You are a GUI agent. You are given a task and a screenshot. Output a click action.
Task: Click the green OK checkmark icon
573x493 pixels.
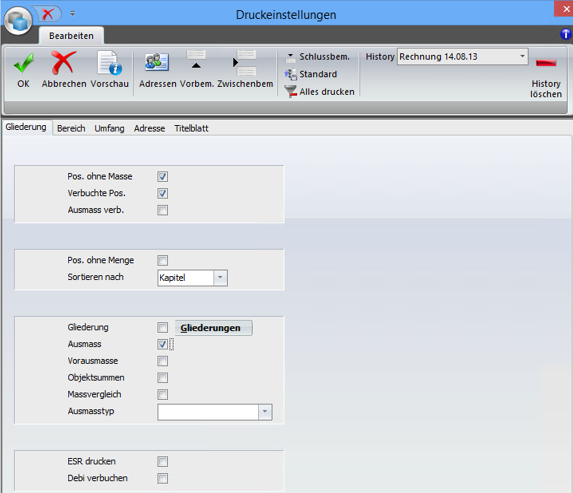24,63
